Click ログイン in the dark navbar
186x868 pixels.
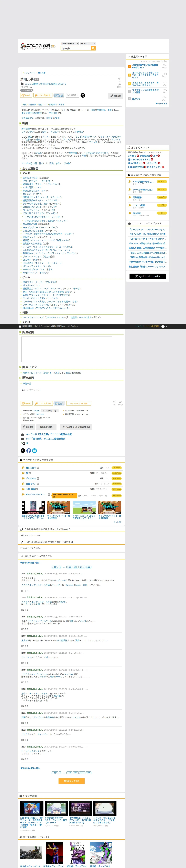(x=139, y=326)
